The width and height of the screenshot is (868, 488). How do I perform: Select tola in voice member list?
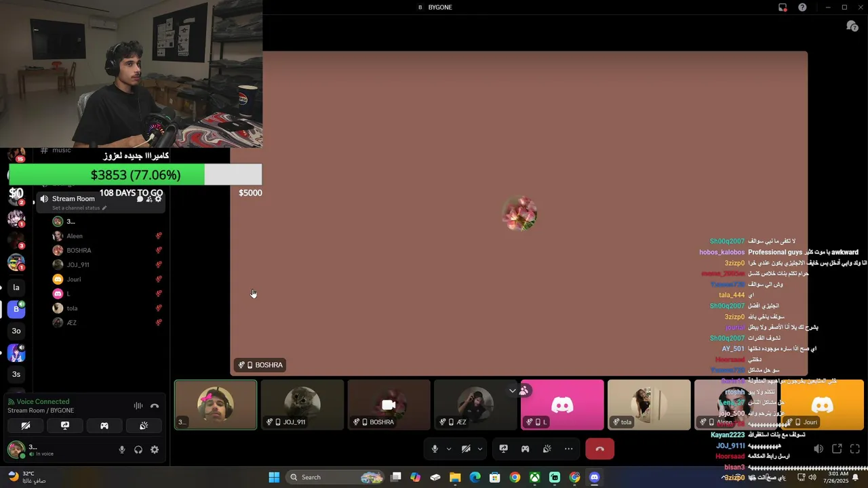click(108, 308)
